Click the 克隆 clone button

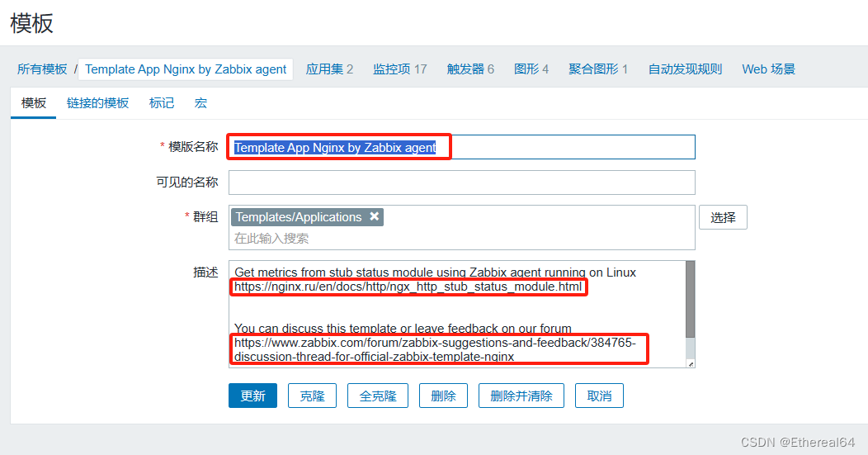point(312,396)
